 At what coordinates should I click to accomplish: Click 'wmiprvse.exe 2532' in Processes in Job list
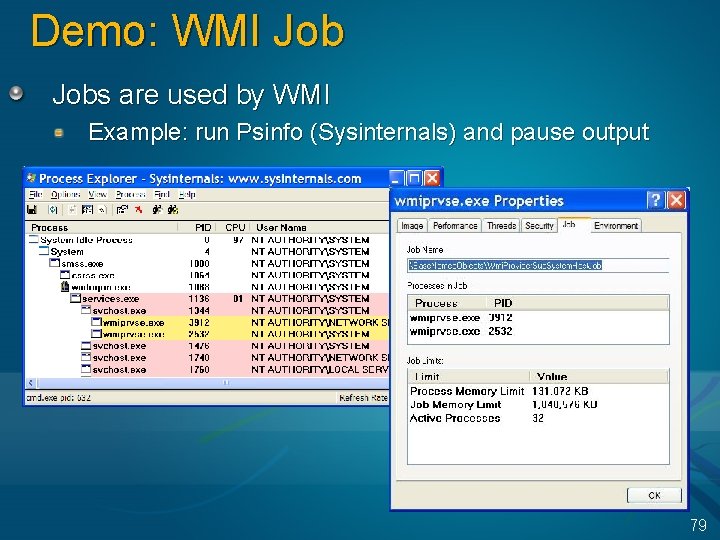click(461, 331)
